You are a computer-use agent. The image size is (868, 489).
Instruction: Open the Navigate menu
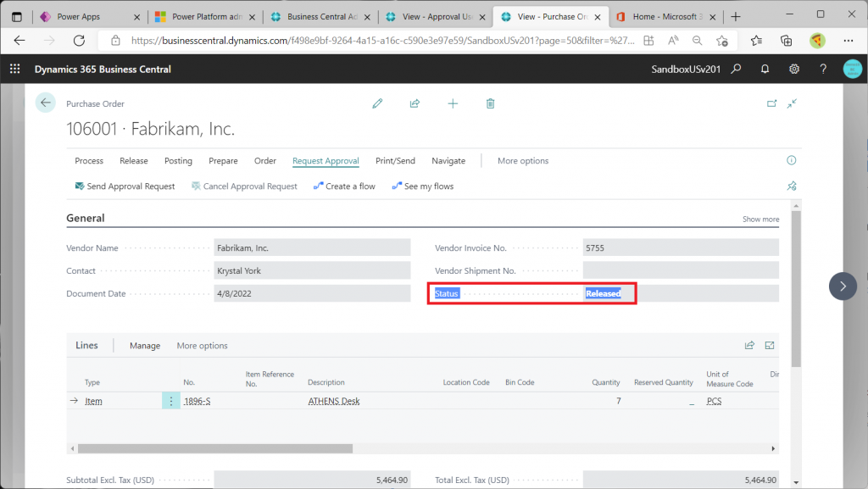pyautogui.click(x=448, y=160)
